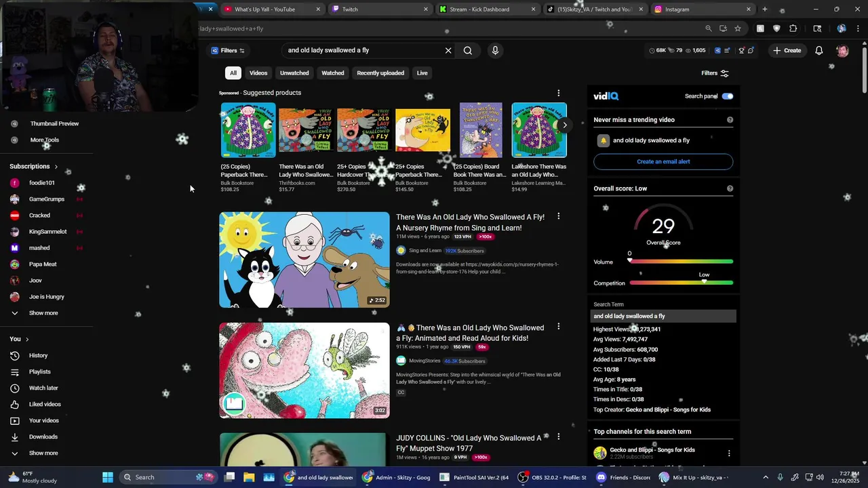Open browser extensions puzzle icon
The height and width of the screenshot is (488, 868).
[x=793, y=28]
